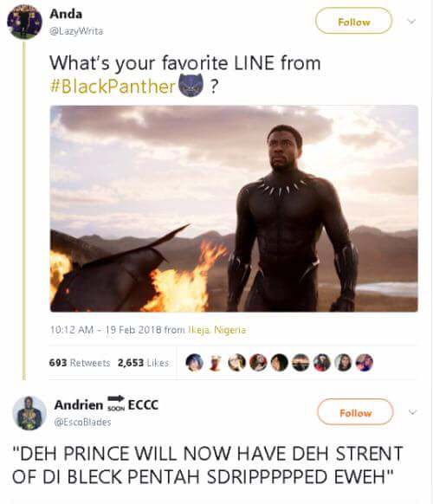Open the Ikeja, Nigeria location link
This screenshot has width=433, height=504.
217,330
